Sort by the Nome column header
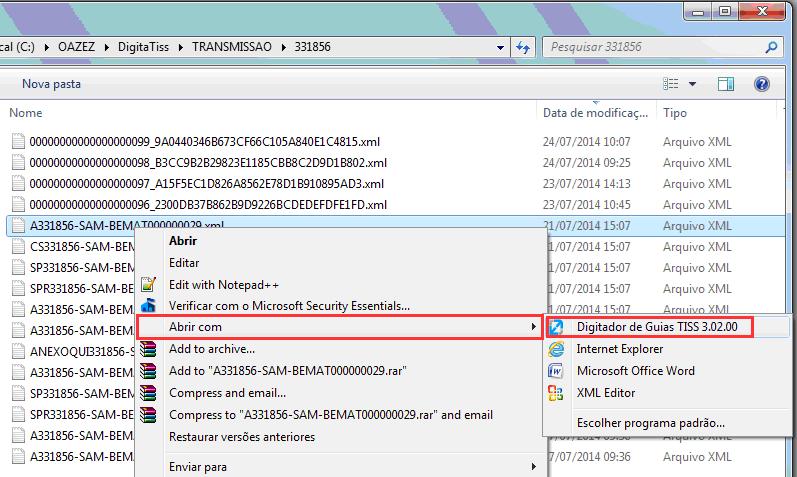This screenshot has width=797, height=477. pos(26,113)
